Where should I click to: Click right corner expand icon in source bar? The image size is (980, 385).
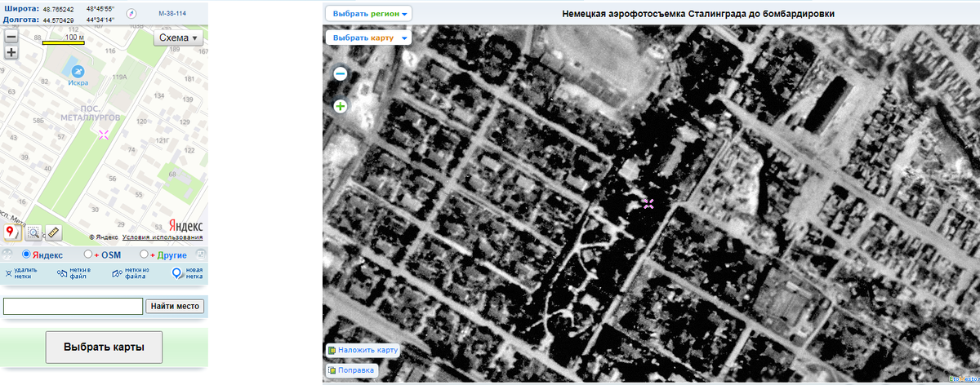(200, 254)
